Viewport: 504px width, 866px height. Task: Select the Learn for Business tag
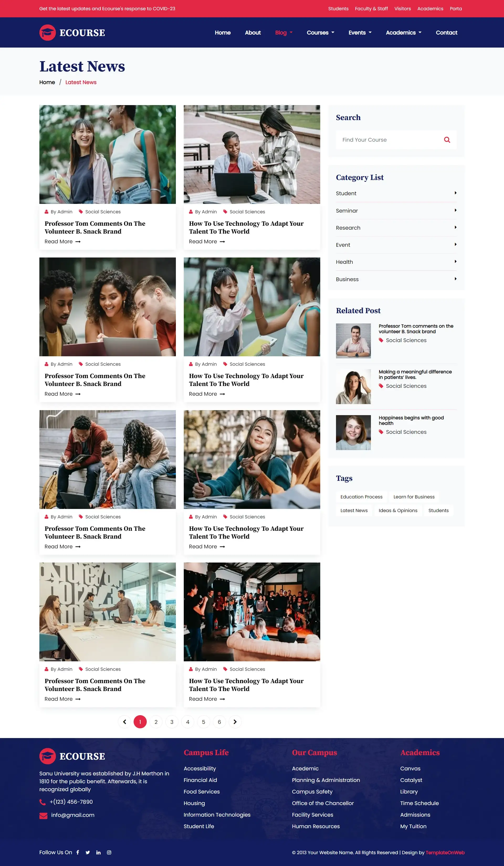[x=414, y=497]
